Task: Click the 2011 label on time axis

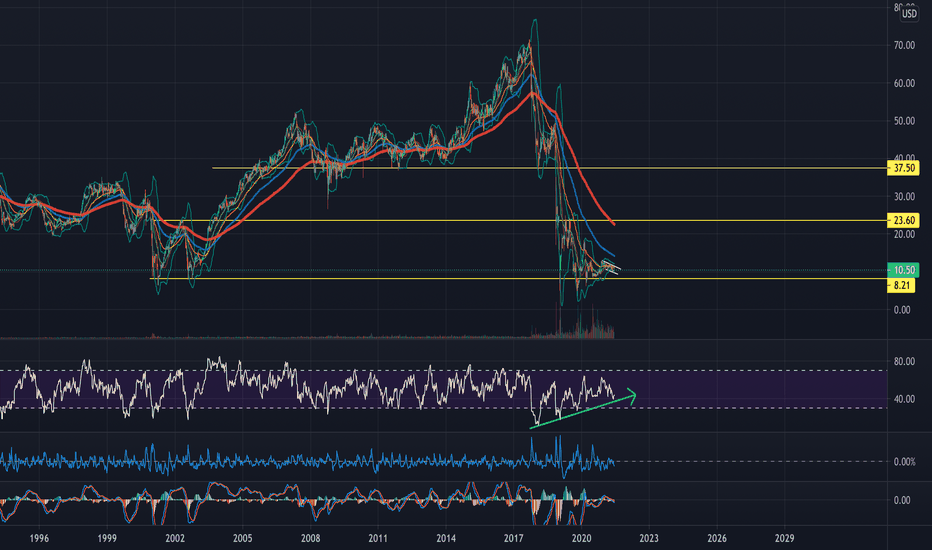Action: pyautogui.click(x=378, y=538)
